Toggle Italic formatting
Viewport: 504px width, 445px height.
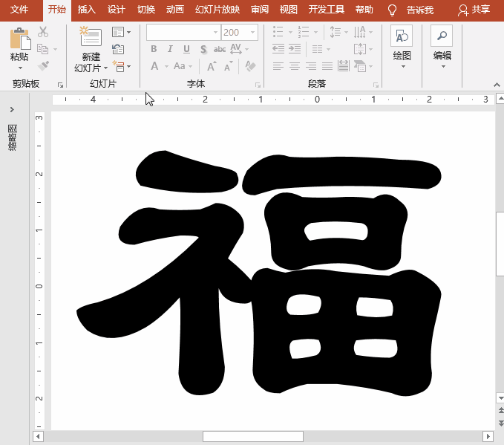170,49
